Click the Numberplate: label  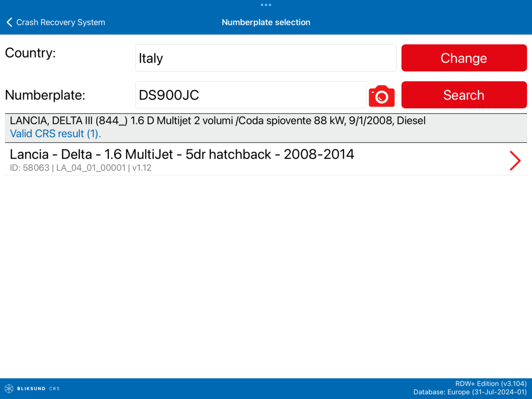45,95
